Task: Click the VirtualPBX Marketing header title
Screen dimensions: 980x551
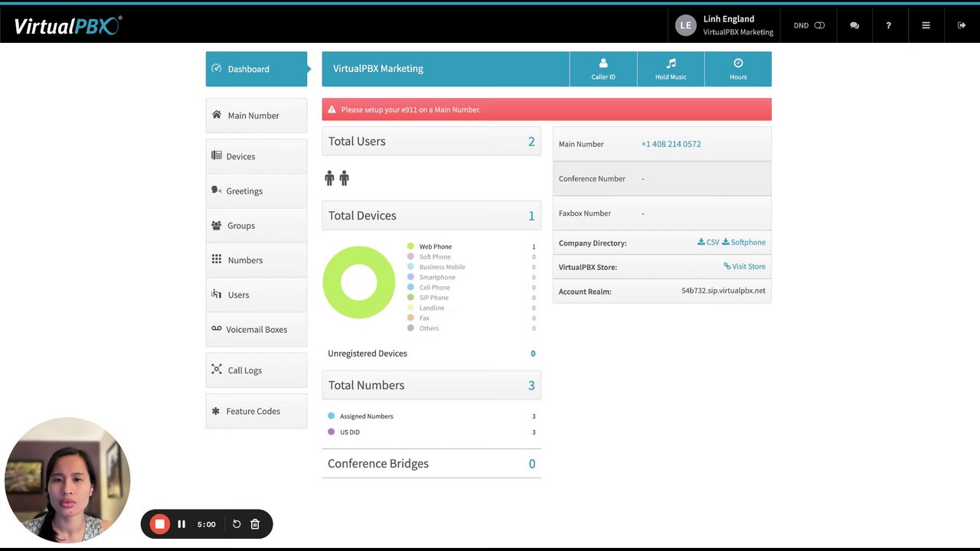Action: click(378, 69)
